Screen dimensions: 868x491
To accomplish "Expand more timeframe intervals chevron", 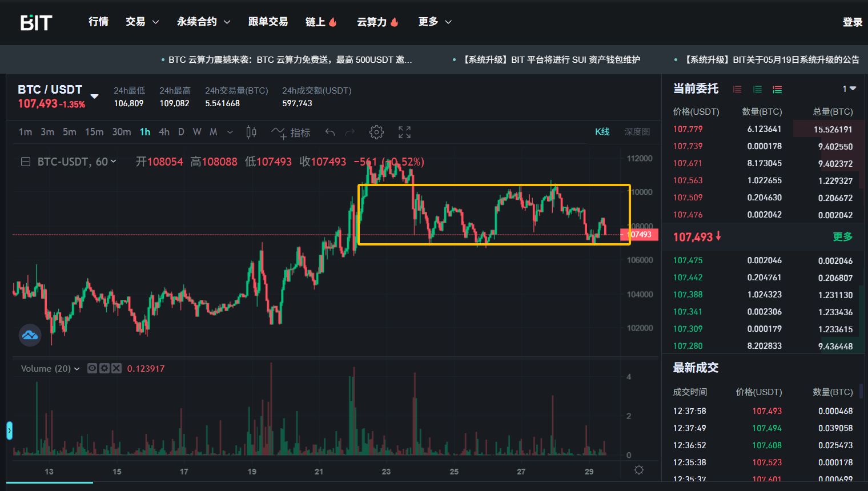I will 230,132.
